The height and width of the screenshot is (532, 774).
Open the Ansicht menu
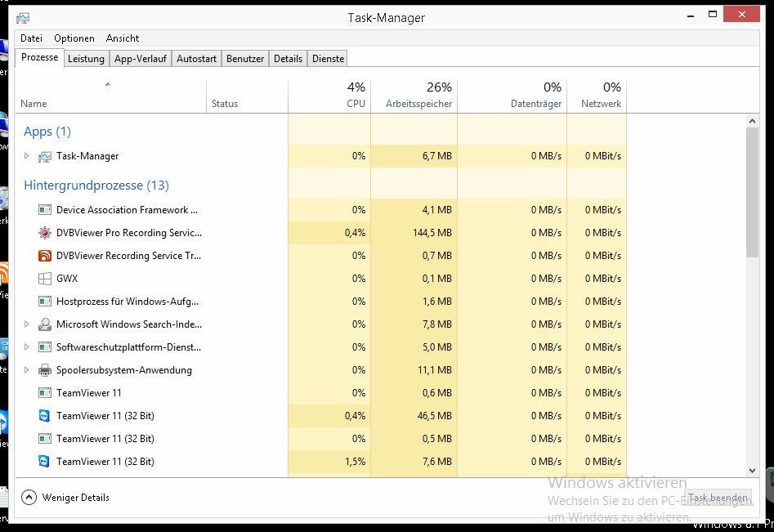pyautogui.click(x=123, y=38)
